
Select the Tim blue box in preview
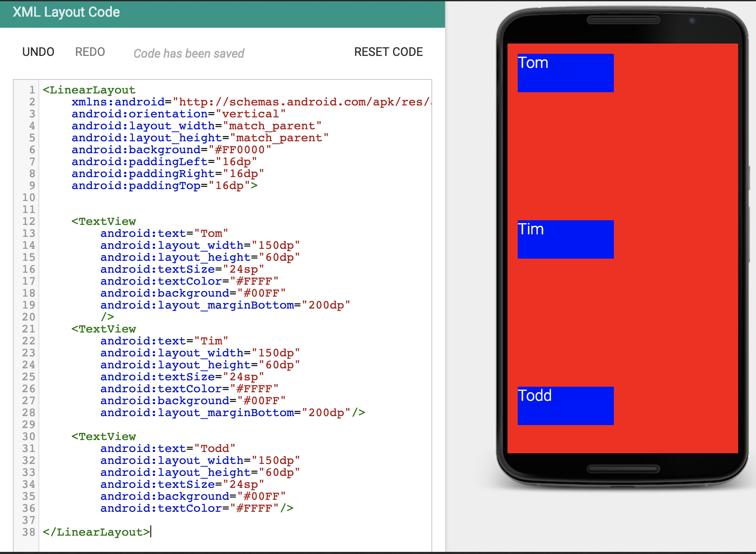565,239
